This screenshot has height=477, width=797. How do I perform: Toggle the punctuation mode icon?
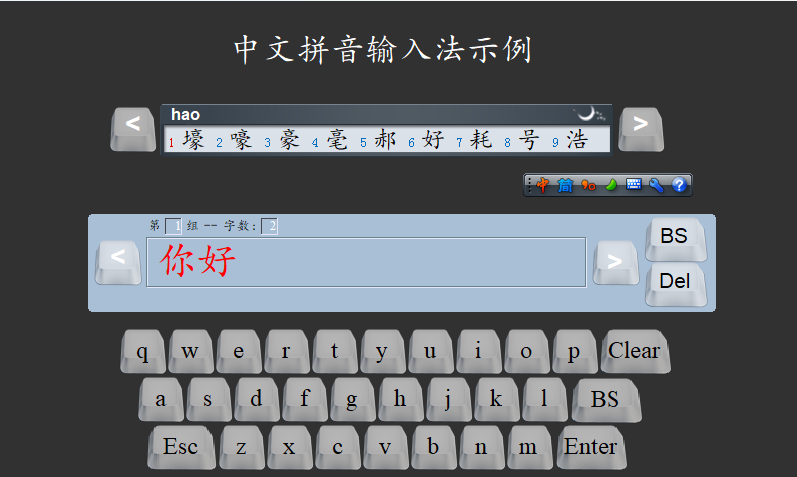588,185
